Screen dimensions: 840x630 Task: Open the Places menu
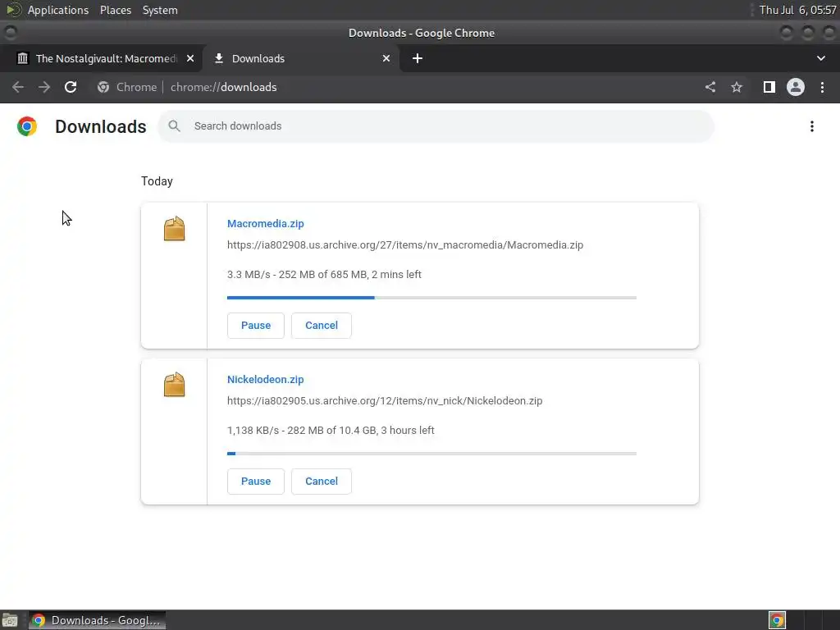click(116, 10)
